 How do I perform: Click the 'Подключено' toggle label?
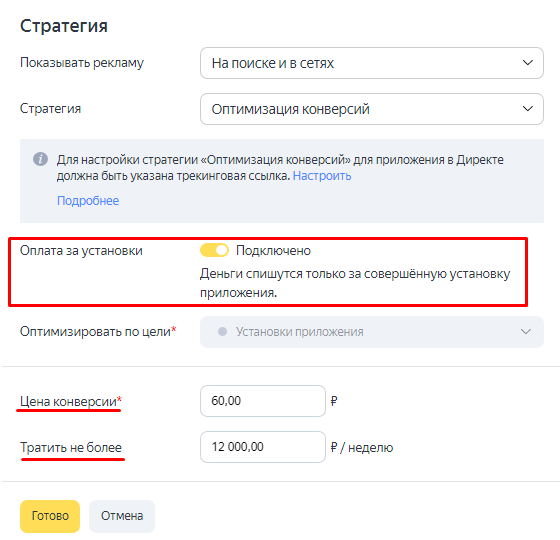click(273, 251)
